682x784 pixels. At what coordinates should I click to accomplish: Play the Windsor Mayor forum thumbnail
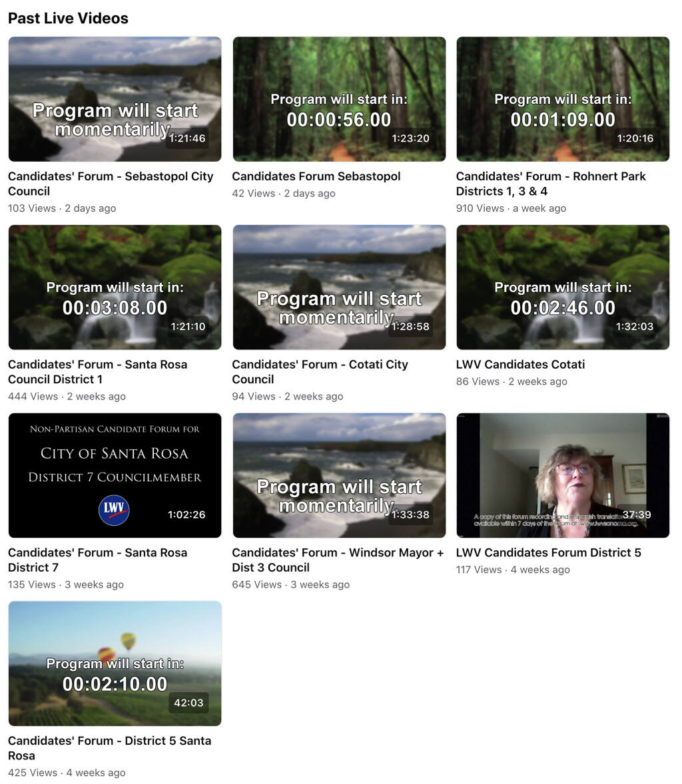coord(339,475)
